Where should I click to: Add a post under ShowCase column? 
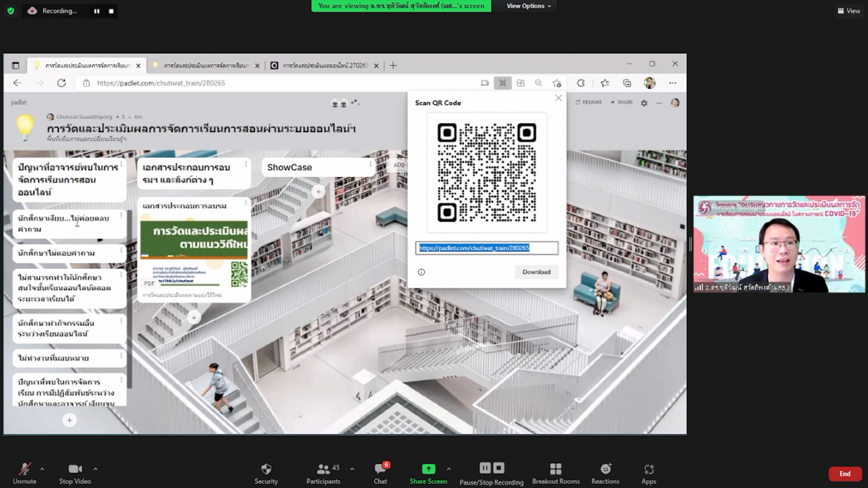[x=318, y=192]
